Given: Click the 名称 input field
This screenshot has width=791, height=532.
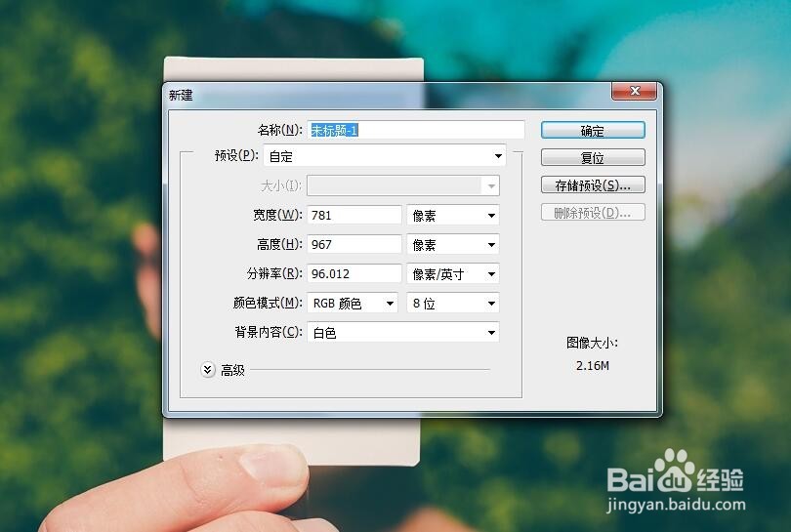Looking at the screenshot, I should [416, 130].
